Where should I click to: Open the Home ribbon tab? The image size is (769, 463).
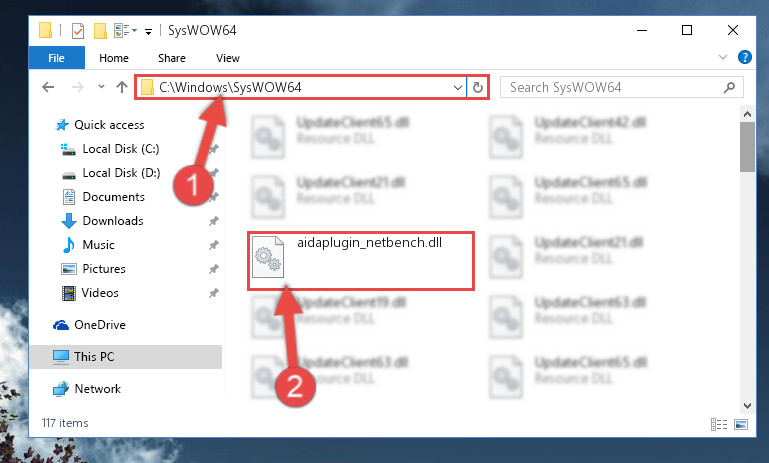click(x=114, y=58)
